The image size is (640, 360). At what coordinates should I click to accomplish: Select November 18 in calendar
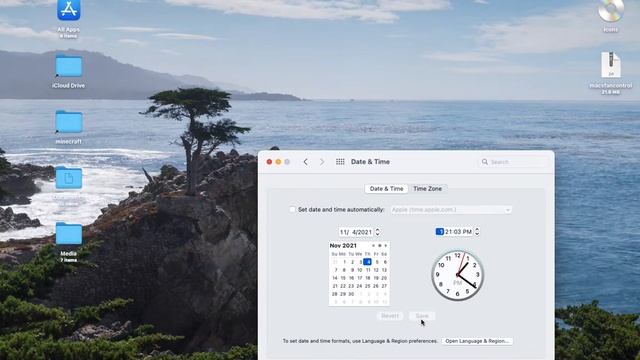[368, 278]
